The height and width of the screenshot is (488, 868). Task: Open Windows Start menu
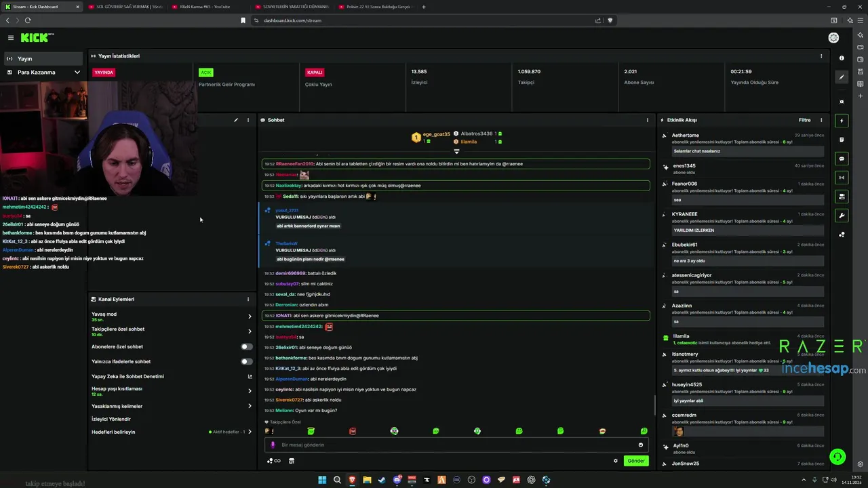coord(322,480)
